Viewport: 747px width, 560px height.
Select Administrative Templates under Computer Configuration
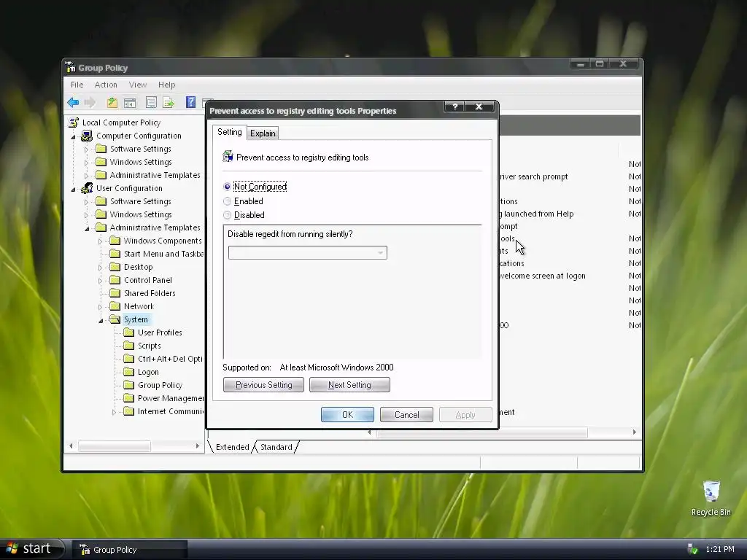click(x=155, y=175)
